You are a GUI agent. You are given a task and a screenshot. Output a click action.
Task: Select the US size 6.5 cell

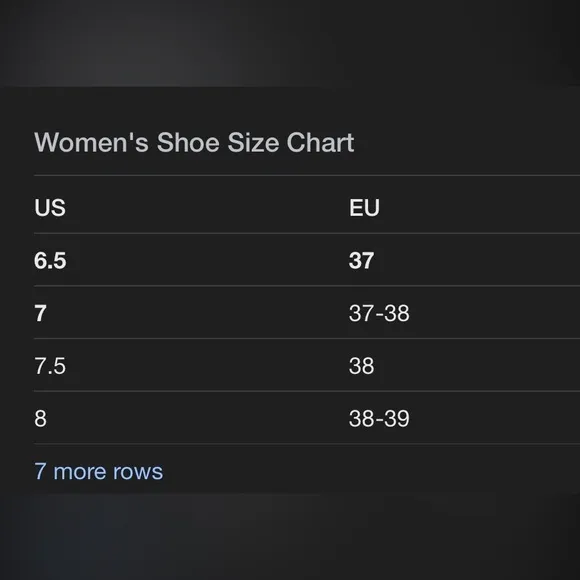(50, 260)
